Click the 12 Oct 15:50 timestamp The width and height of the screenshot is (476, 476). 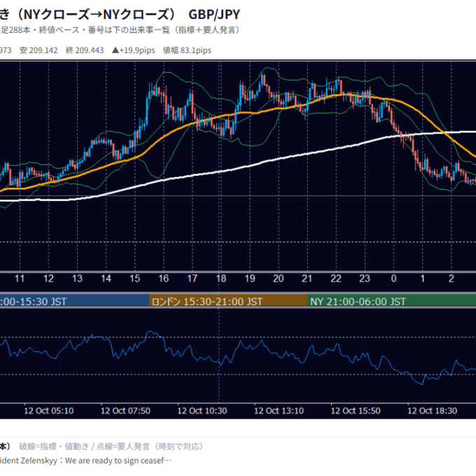[x=356, y=411]
